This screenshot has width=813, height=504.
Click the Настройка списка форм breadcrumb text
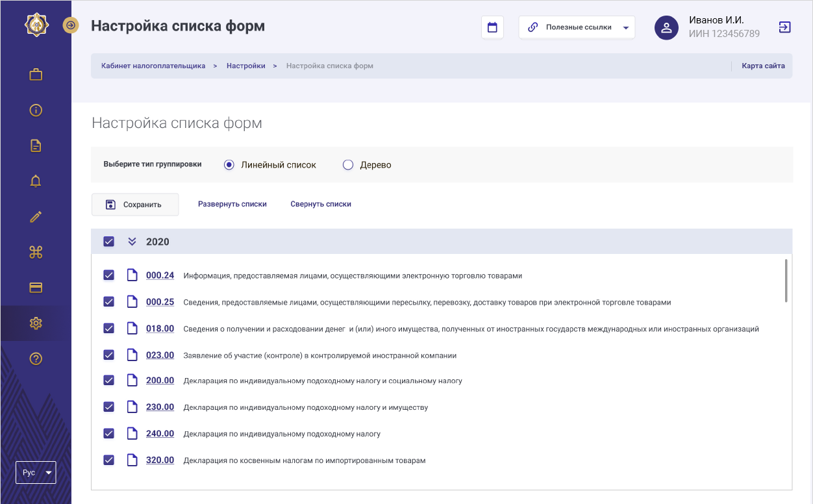[330, 66]
